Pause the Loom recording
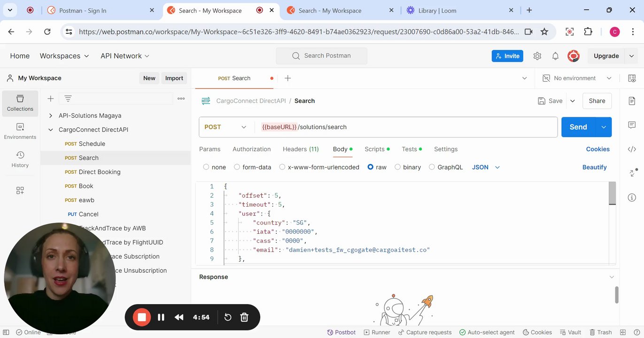The height and width of the screenshot is (338, 644). tap(161, 317)
